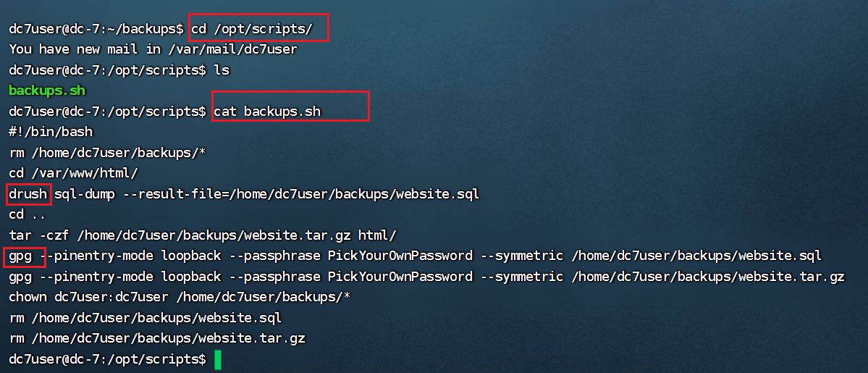Click the red-boxed 'gpg' word
Screen dimensions: 868x373
[x=21, y=256]
